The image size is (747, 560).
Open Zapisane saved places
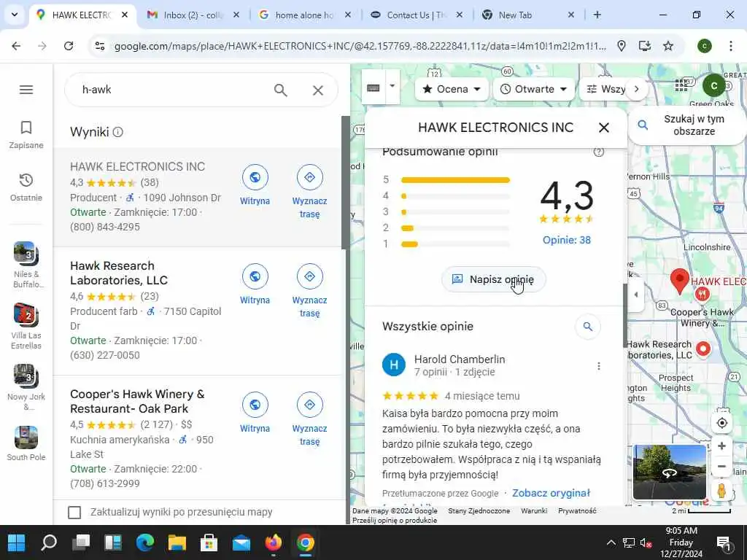26,135
